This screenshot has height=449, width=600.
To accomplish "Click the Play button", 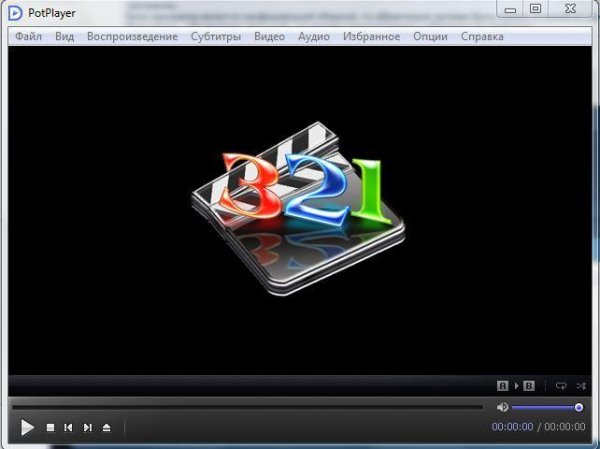I will 27,427.
